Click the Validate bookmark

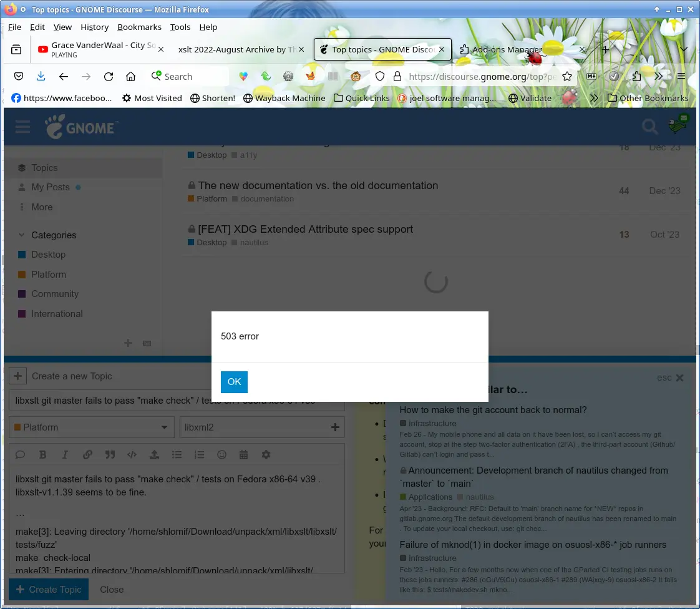530,98
